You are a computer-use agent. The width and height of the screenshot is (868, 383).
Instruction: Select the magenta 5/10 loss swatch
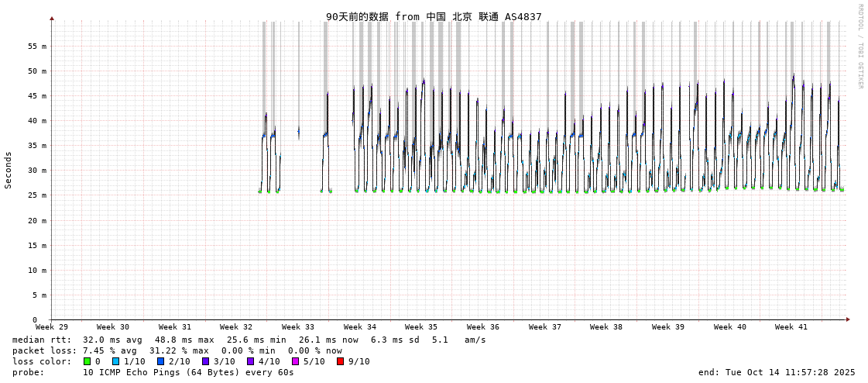tap(295, 361)
